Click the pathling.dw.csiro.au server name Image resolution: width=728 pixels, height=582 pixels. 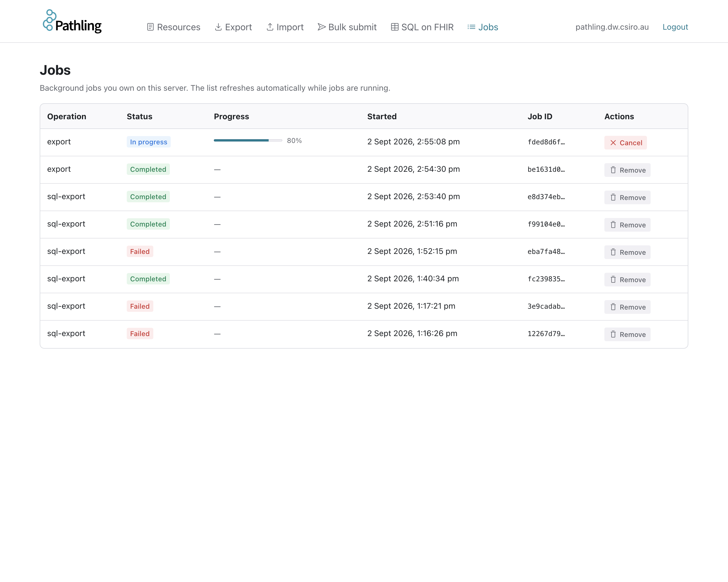point(612,27)
